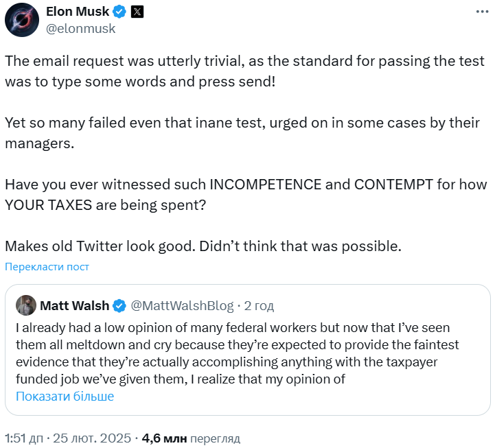Click Matt Walsh's blue verified badge
495x448 pixels.
(x=119, y=305)
